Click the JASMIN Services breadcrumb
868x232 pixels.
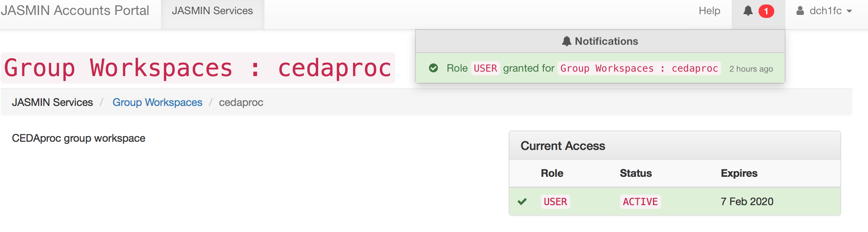pyautogui.click(x=52, y=102)
